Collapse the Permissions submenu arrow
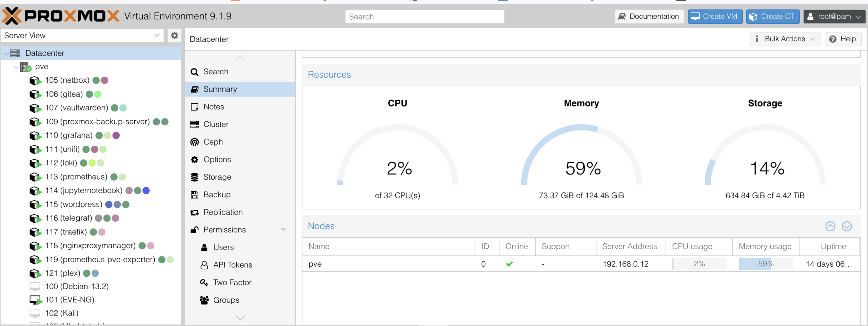Image resolution: width=868 pixels, height=326 pixels. [283, 230]
